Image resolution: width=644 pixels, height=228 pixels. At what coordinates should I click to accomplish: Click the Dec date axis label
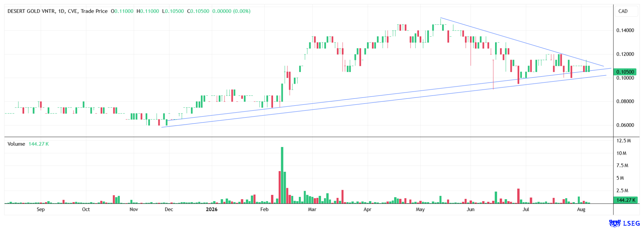click(169, 209)
